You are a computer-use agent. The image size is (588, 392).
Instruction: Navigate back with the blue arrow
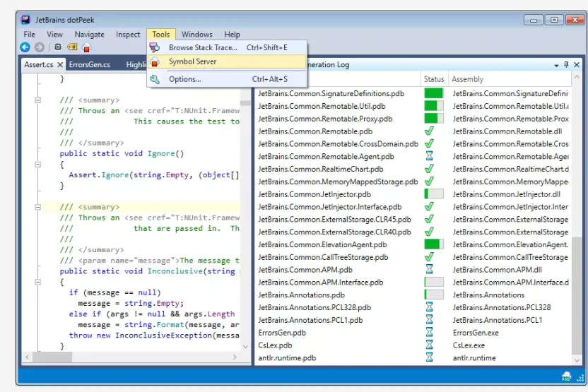25,47
